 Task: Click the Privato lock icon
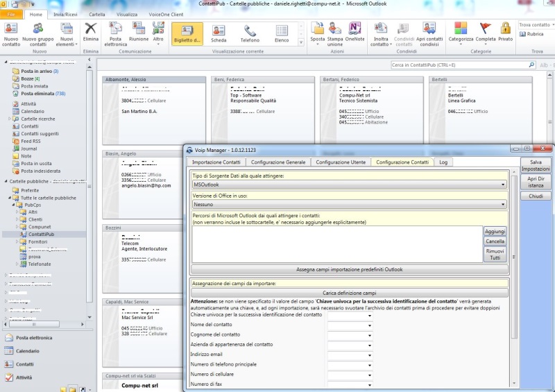click(505, 29)
